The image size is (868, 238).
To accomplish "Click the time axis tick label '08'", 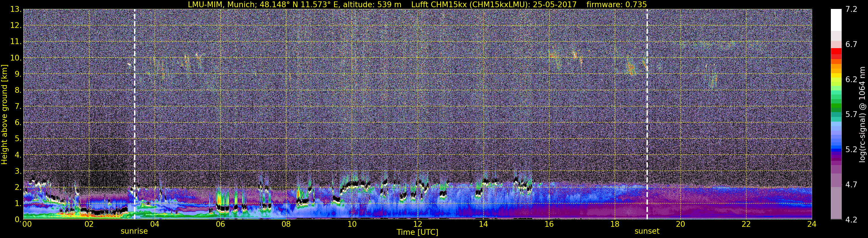I will tap(286, 224).
